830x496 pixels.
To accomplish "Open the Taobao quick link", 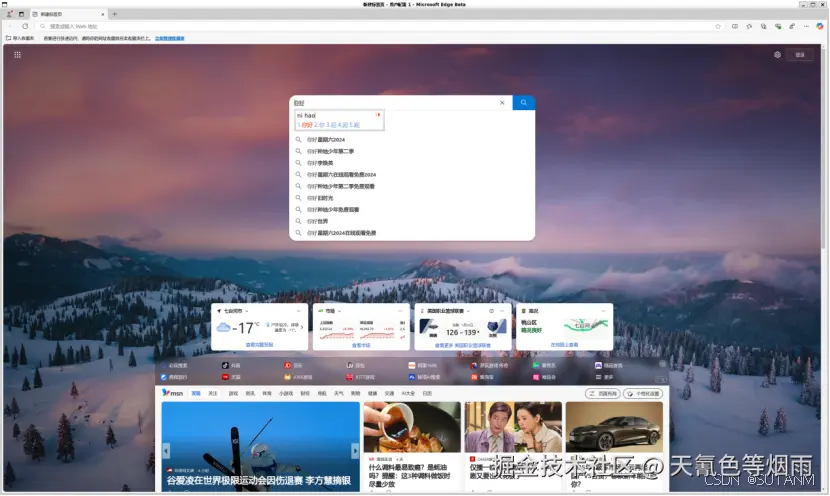I will (482, 377).
